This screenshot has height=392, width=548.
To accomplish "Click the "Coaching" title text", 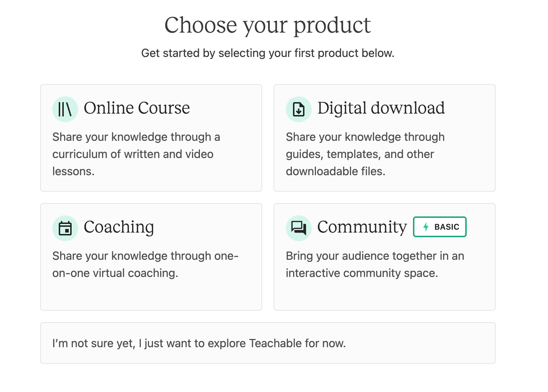I will (119, 227).
